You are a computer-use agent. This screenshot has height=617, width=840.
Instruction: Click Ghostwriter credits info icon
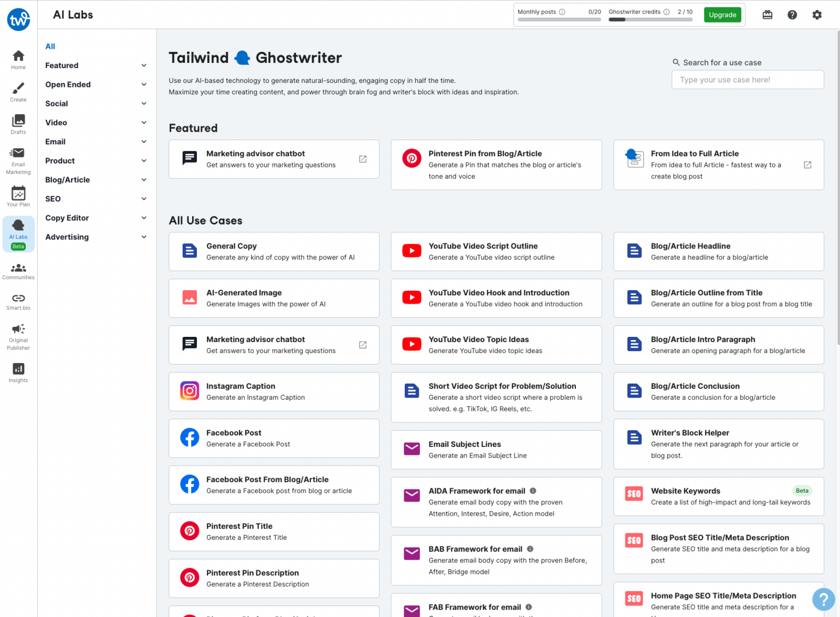(x=667, y=12)
